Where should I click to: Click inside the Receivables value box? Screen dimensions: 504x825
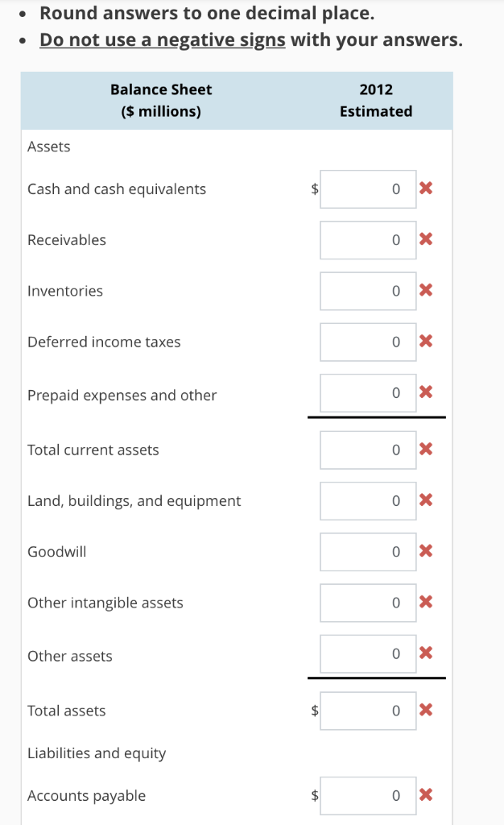[x=367, y=239]
